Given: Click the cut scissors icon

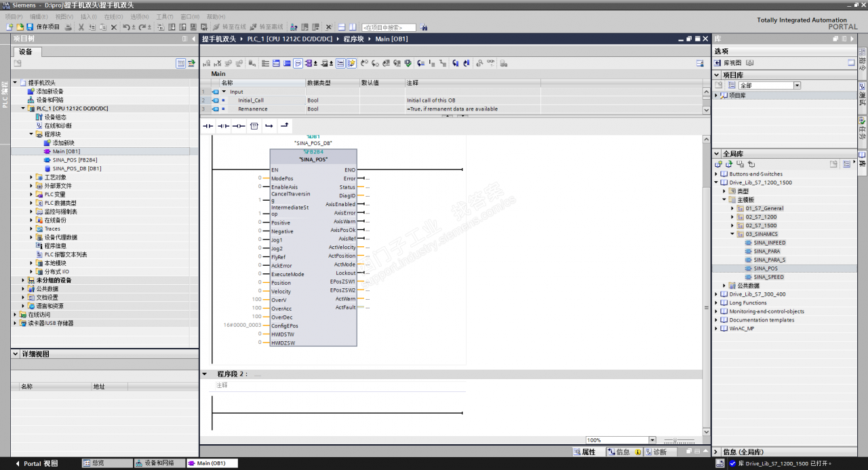Looking at the screenshot, I should pyautogui.click(x=81, y=27).
